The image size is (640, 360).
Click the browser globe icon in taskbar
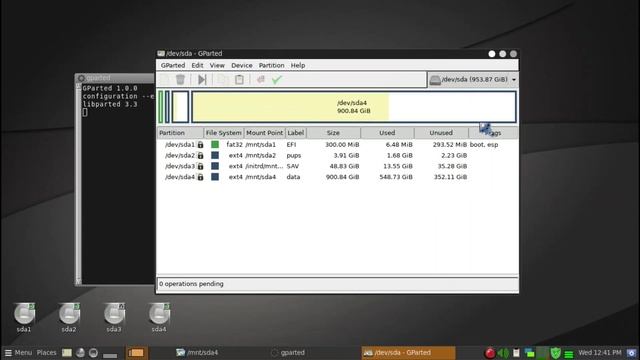pos(80,353)
